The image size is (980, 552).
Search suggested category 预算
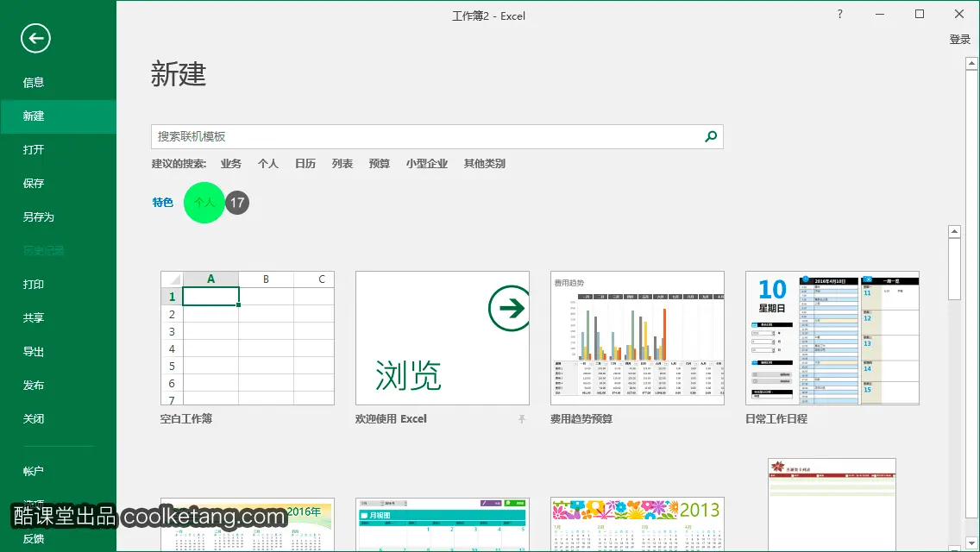point(380,164)
